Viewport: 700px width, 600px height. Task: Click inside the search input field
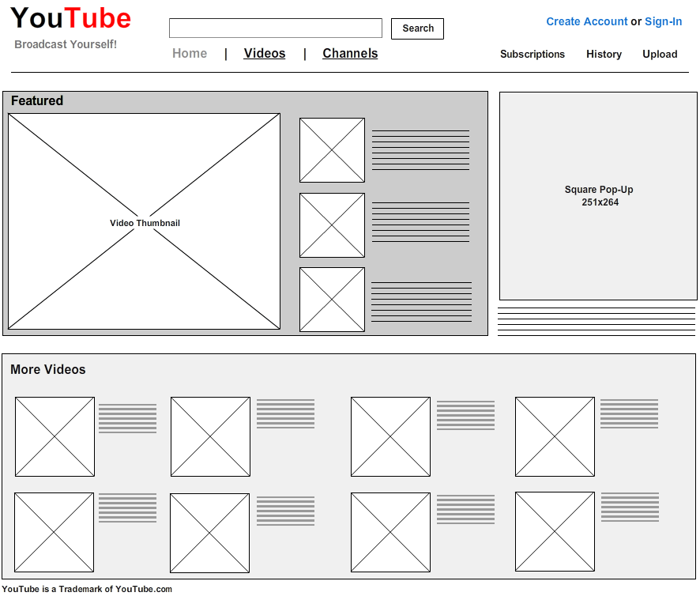[275, 28]
